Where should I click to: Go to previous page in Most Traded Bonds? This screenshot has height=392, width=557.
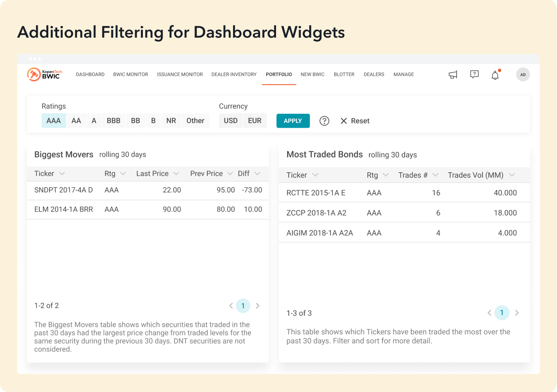click(489, 313)
